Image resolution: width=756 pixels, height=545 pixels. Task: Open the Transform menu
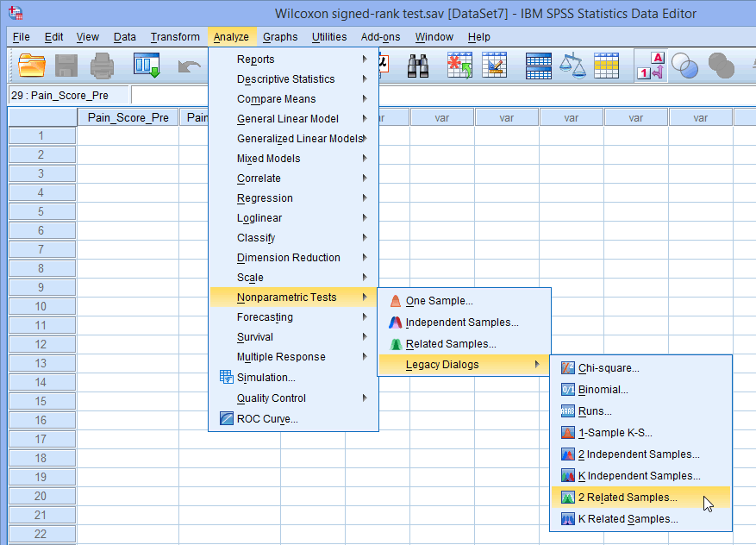pos(175,37)
